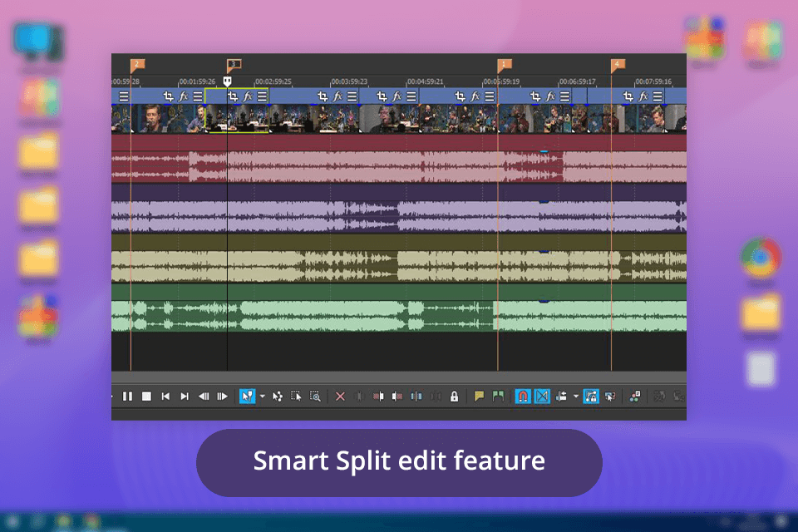798x532 pixels.
Task: Open Pan/Crop on clip under 00:06:59:17
Action: coord(535,96)
